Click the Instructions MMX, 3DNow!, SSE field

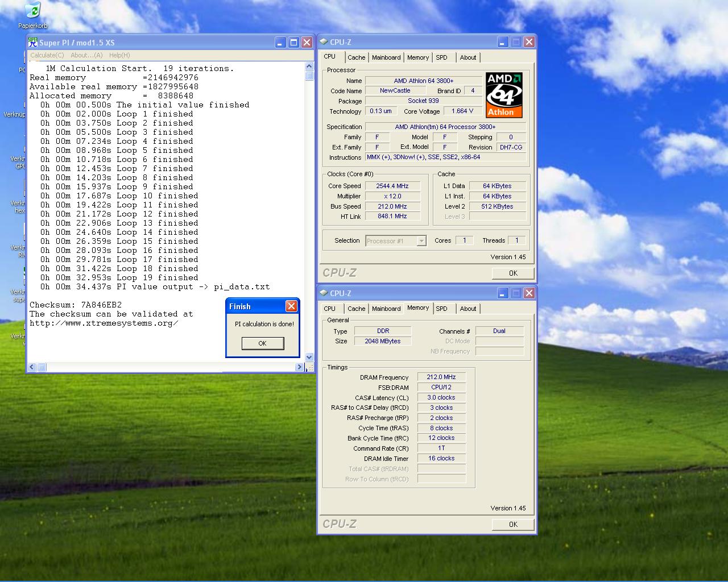coord(446,157)
